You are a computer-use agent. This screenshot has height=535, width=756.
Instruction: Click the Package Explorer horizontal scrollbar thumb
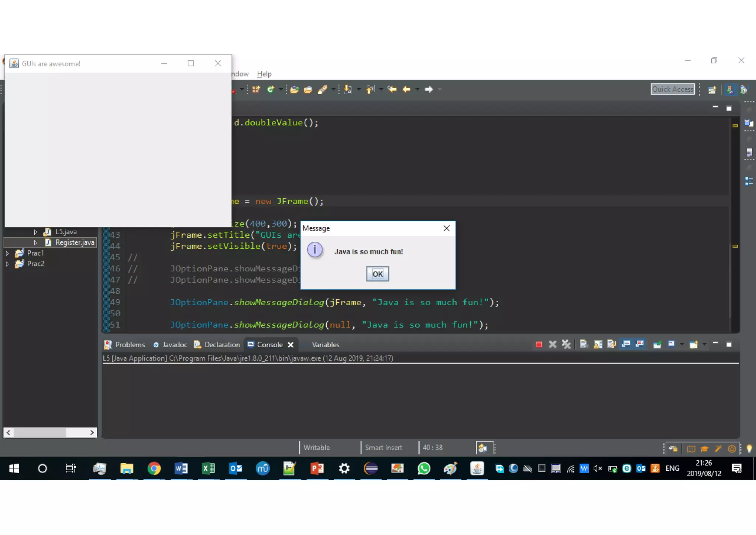click(40, 432)
